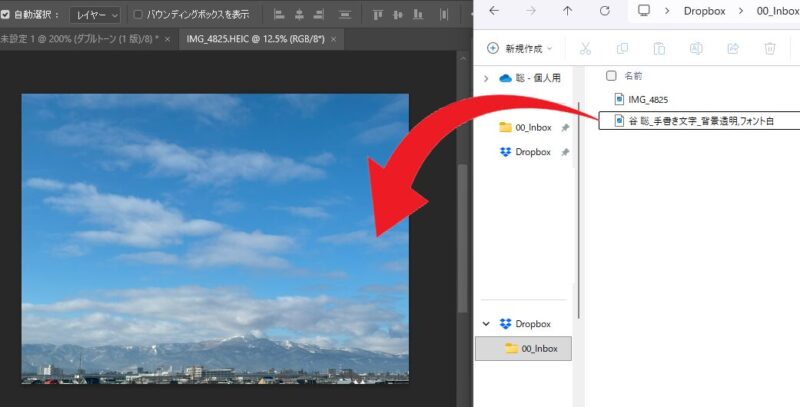Image resolution: width=800 pixels, height=407 pixels.
Task: Click the Explorer Refresh icon
Action: 604,11
